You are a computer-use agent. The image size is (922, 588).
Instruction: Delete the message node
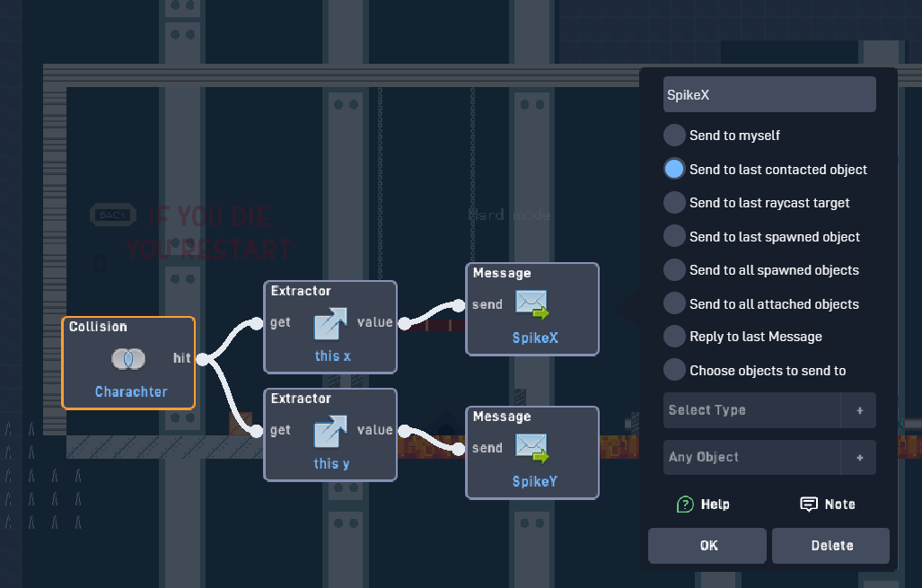click(x=830, y=546)
